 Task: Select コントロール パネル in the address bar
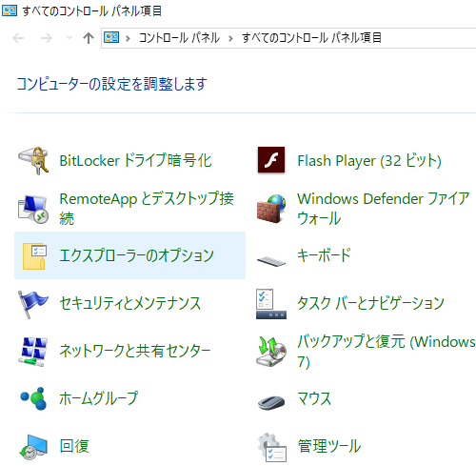179,38
